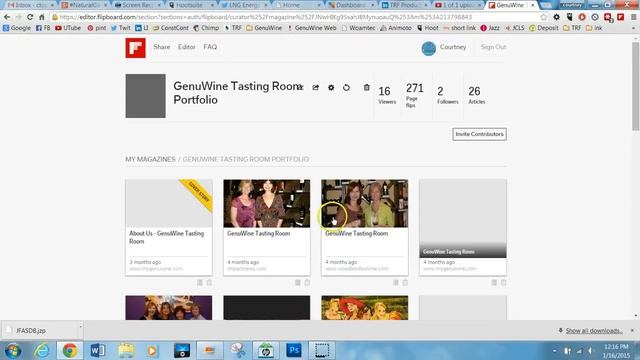Open Windows Explorer folder taskbar icon

126,351
